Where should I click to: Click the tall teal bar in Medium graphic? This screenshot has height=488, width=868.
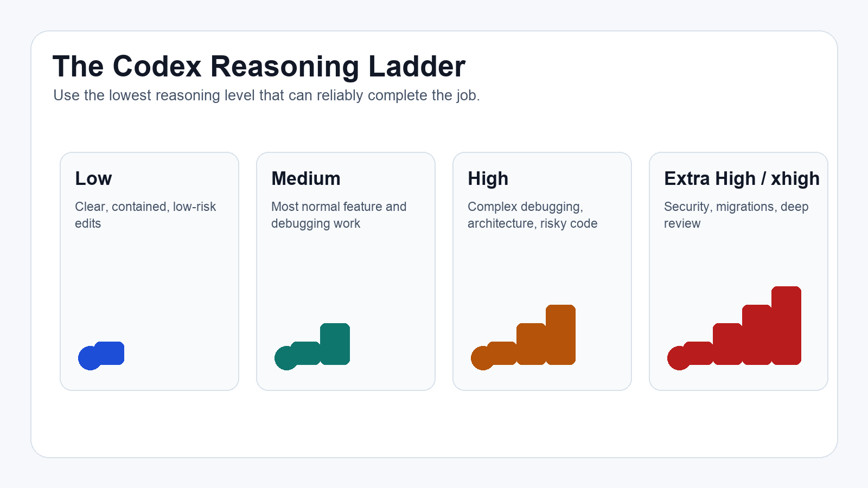(335, 344)
